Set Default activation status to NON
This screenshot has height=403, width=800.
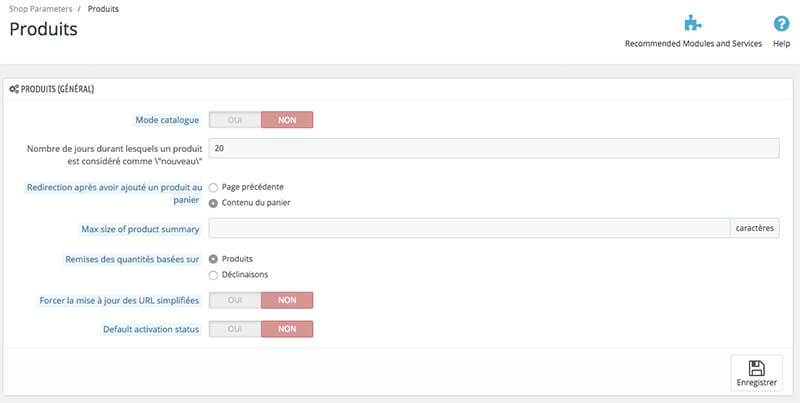click(287, 329)
